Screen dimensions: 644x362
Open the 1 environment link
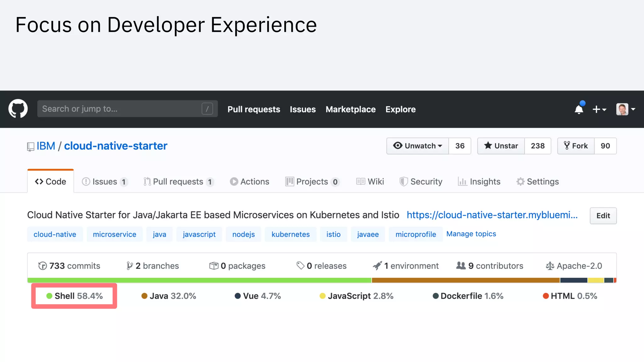point(406,266)
